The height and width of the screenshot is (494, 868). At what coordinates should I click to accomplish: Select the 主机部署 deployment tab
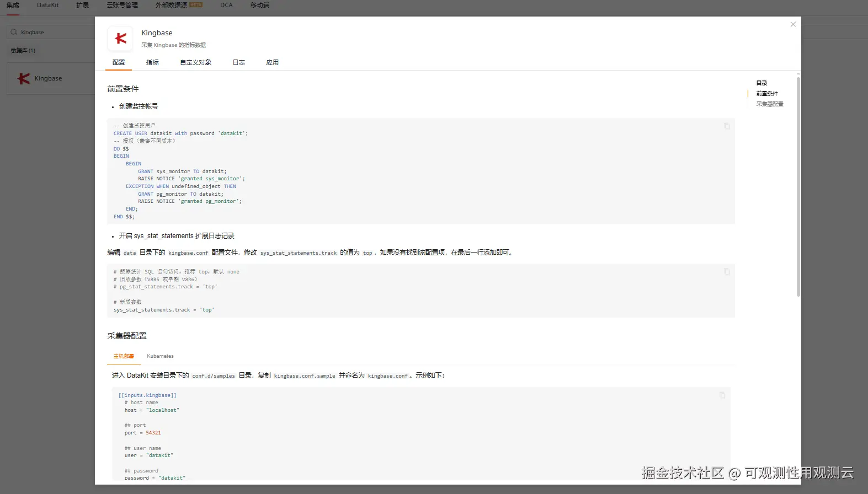tap(124, 356)
